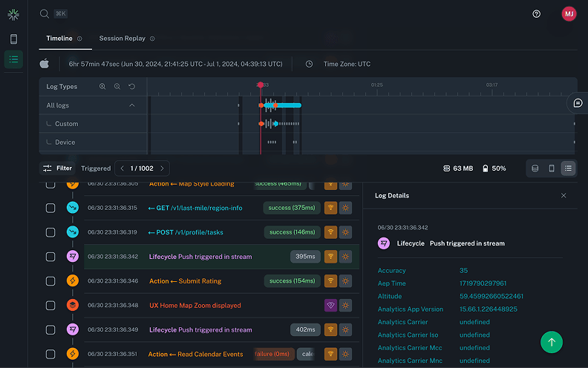Open the chat feedback bubble

pos(578,103)
